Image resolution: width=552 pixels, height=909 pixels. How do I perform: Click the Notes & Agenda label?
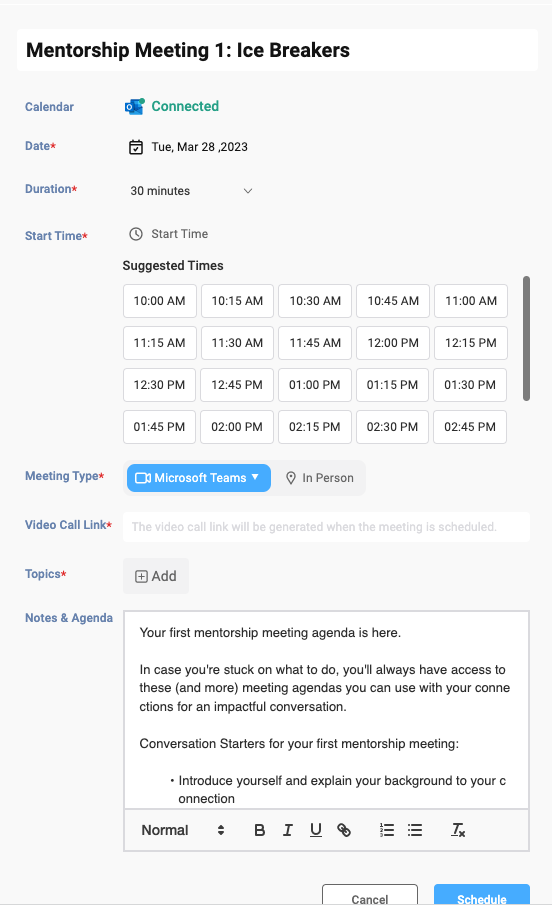coord(69,618)
